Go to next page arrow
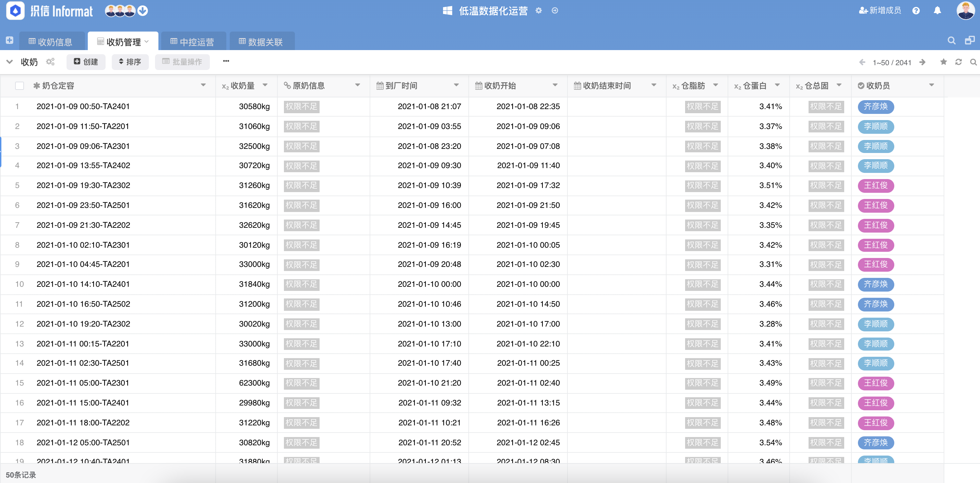 922,62
